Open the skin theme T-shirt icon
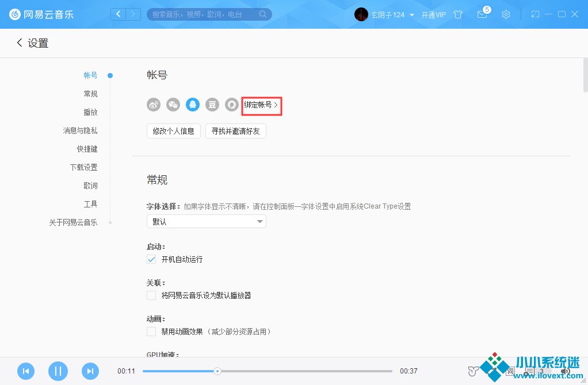This screenshot has width=588, height=385. click(458, 14)
